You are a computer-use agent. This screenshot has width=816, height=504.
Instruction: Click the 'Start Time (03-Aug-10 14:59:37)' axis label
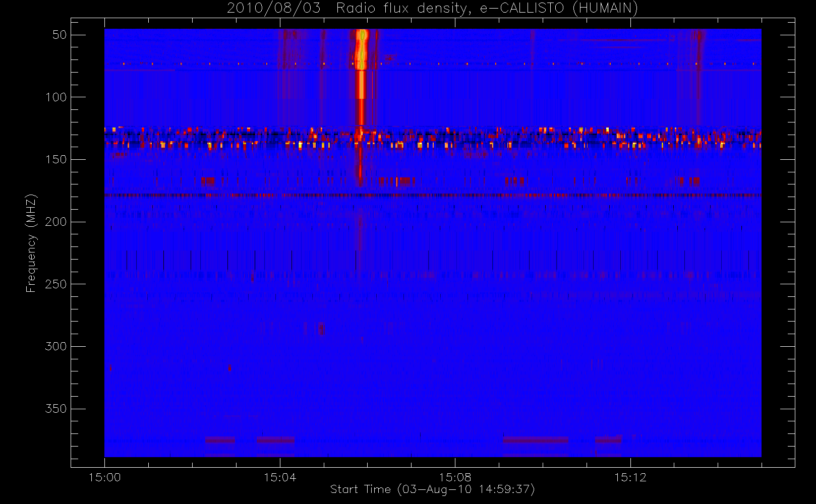[432, 489]
